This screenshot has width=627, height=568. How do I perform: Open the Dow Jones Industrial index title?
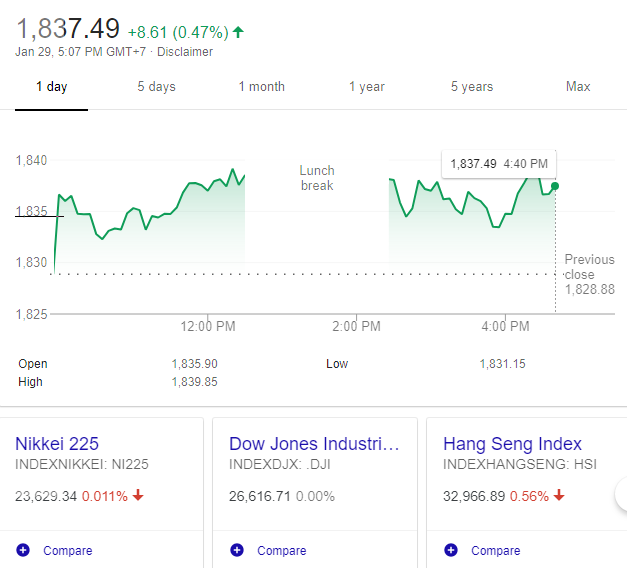click(x=314, y=444)
